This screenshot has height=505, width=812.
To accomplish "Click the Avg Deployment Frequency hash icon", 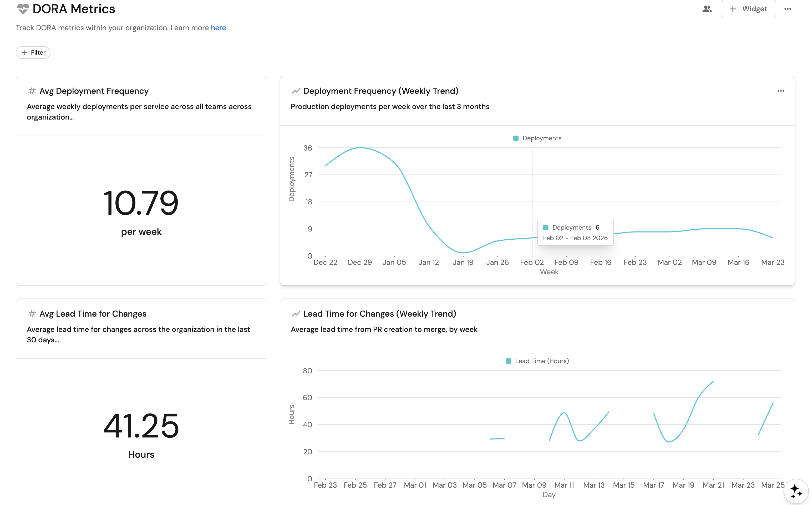I will [x=32, y=91].
